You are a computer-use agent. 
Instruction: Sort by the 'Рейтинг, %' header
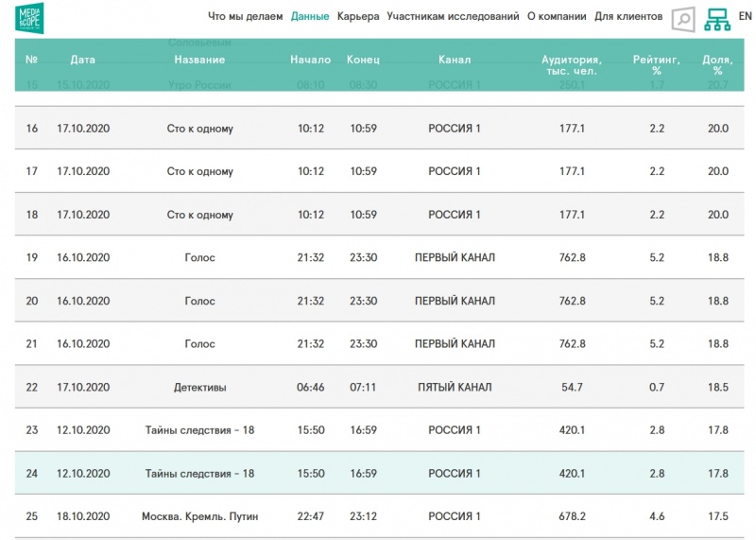tap(656, 64)
